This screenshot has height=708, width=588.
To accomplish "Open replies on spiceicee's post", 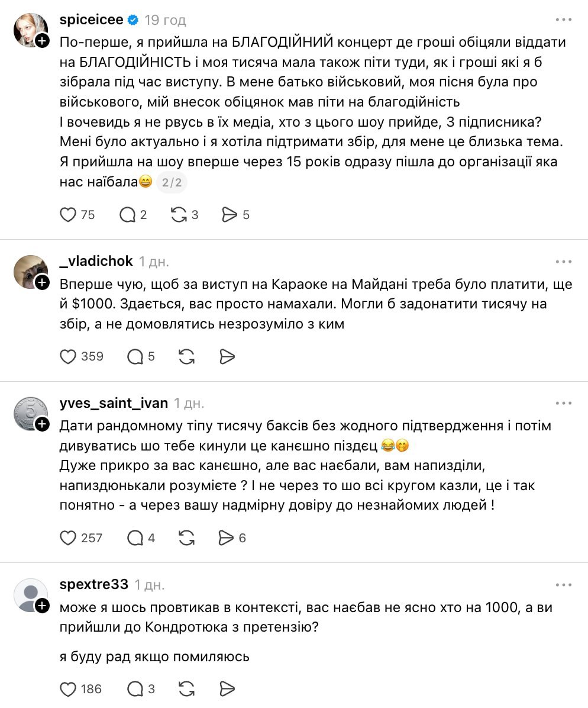I will coord(128,215).
